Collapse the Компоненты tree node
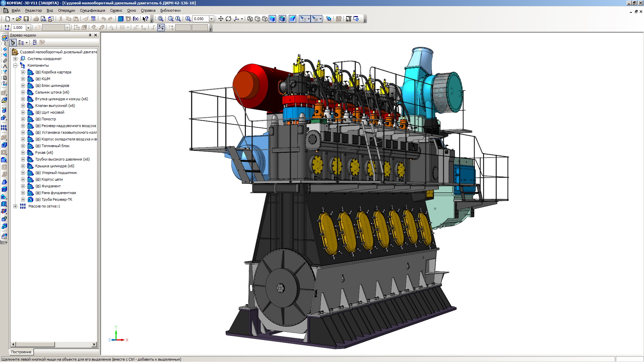The width and height of the screenshot is (644, 362). 15,65
